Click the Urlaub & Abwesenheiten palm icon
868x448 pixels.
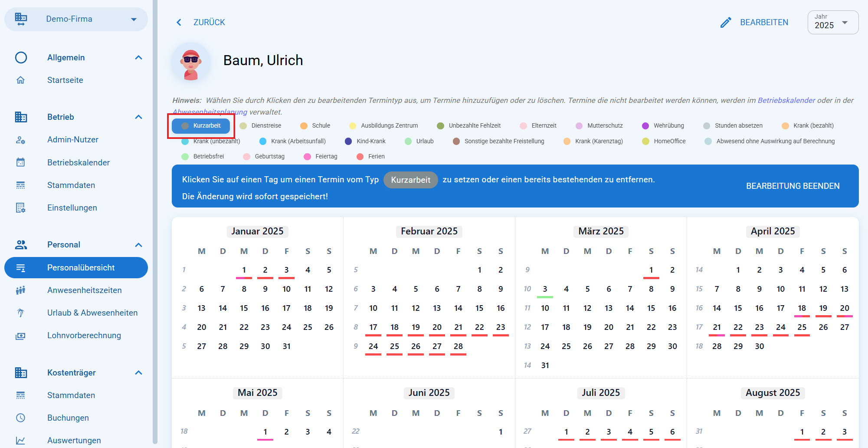coord(20,313)
